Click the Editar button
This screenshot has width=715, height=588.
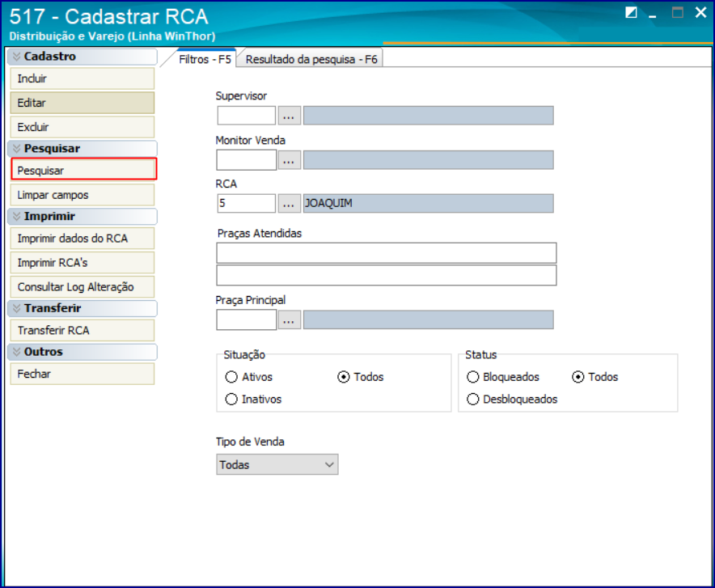(82, 103)
